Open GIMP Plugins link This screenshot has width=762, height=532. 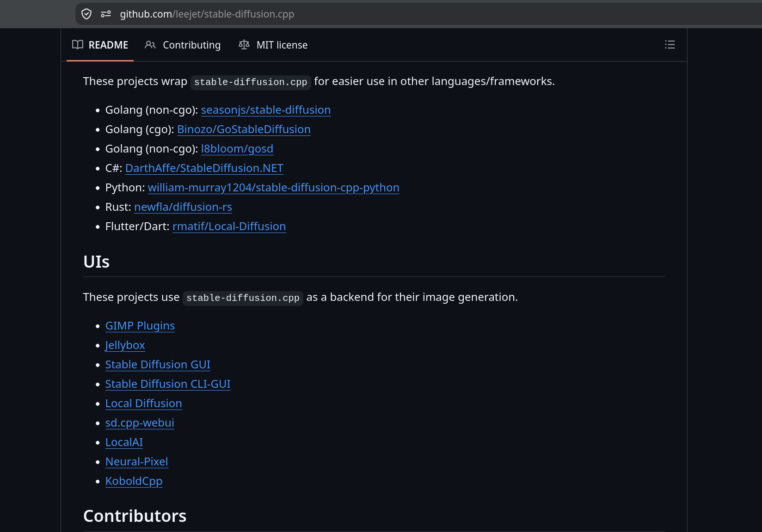140,326
